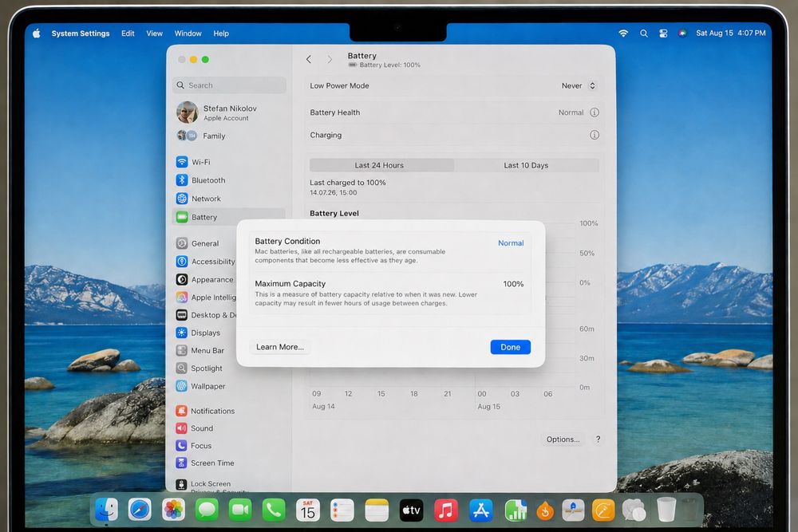The width and height of the screenshot is (798, 532).
Task: Open the System Settings menu
Action: coord(81,33)
